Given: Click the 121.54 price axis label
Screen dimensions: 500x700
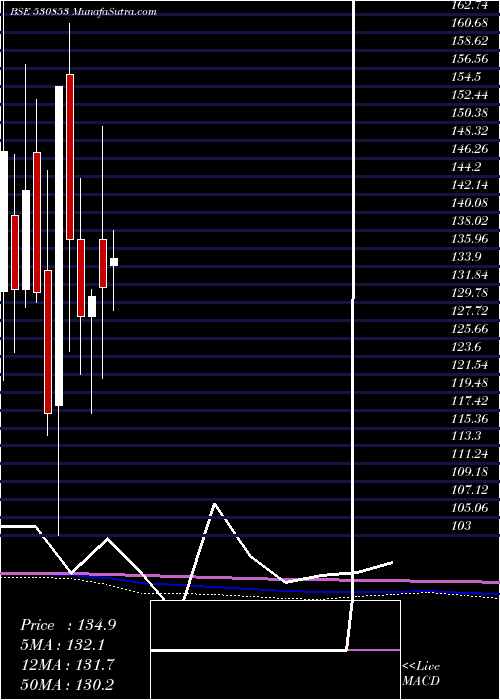Looking at the screenshot, I should click(470, 364).
